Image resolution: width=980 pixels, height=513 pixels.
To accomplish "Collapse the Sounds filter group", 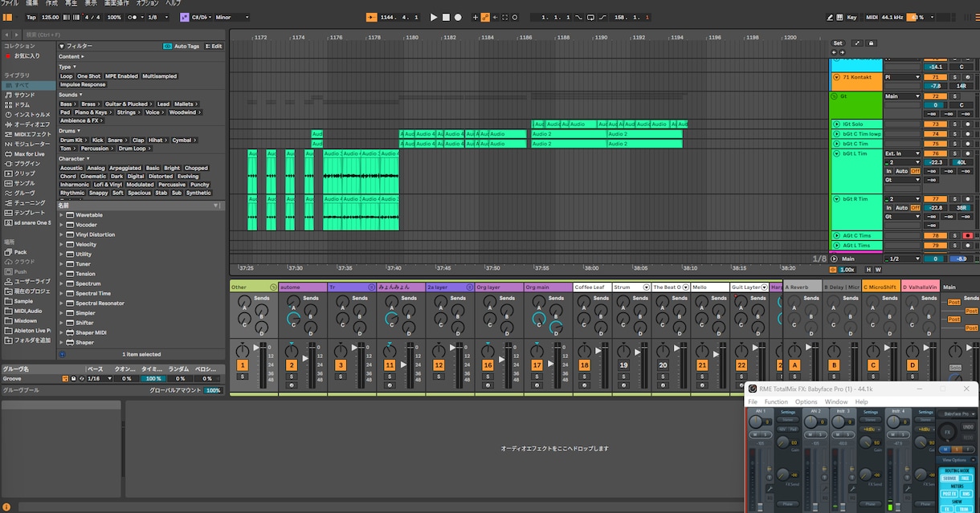I will 69,95.
